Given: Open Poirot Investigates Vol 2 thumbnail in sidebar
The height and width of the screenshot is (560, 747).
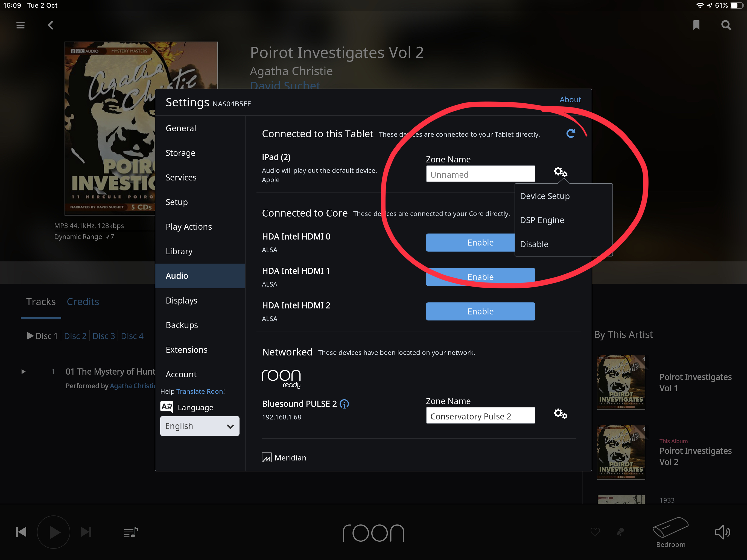Looking at the screenshot, I should pos(621,452).
